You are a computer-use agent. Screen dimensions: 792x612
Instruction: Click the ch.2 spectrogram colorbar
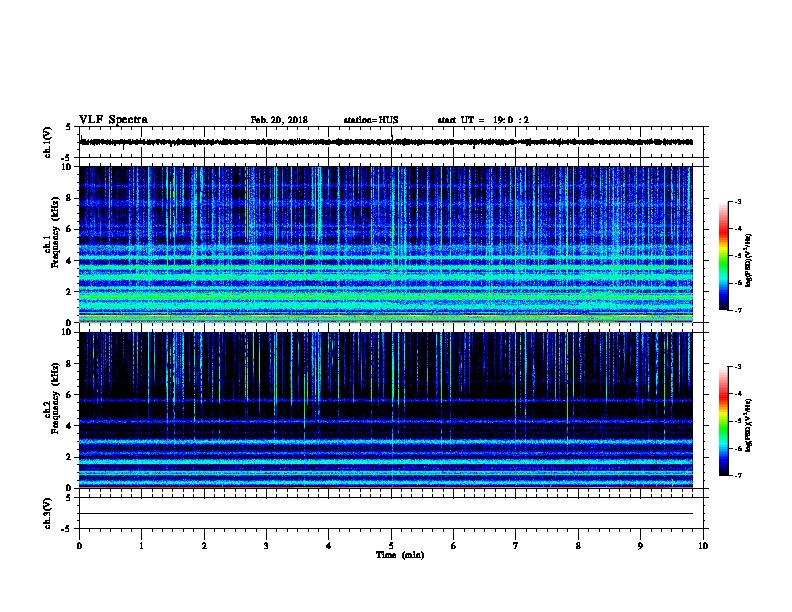point(723,421)
